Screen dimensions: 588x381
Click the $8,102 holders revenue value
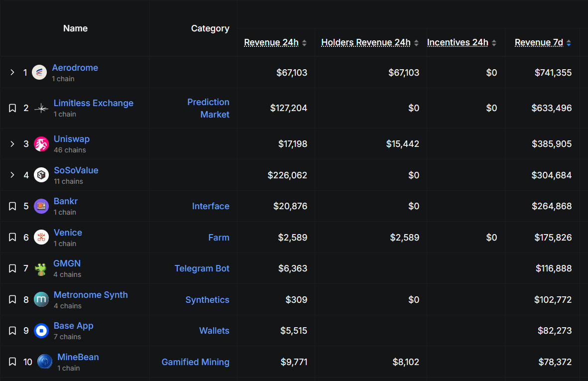click(x=406, y=362)
